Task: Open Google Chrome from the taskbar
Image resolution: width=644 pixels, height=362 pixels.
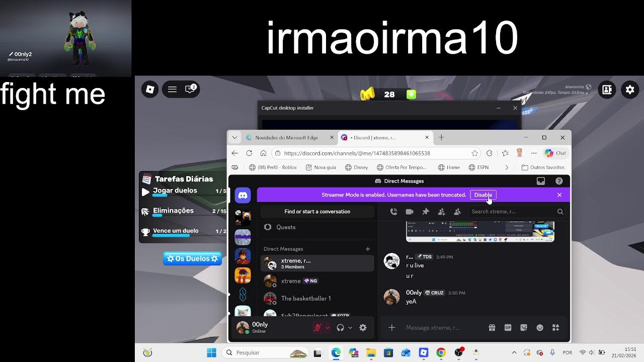Action: click(x=441, y=352)
